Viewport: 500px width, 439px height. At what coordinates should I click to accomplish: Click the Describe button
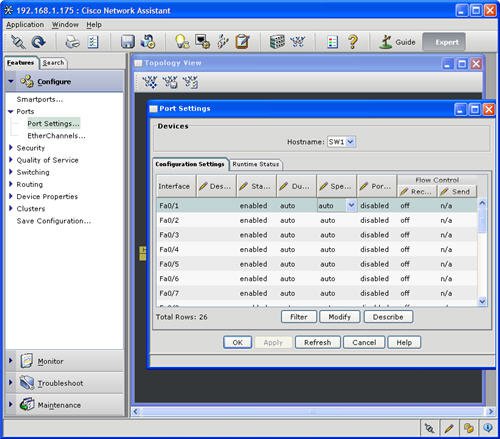[x=388, y=317]
